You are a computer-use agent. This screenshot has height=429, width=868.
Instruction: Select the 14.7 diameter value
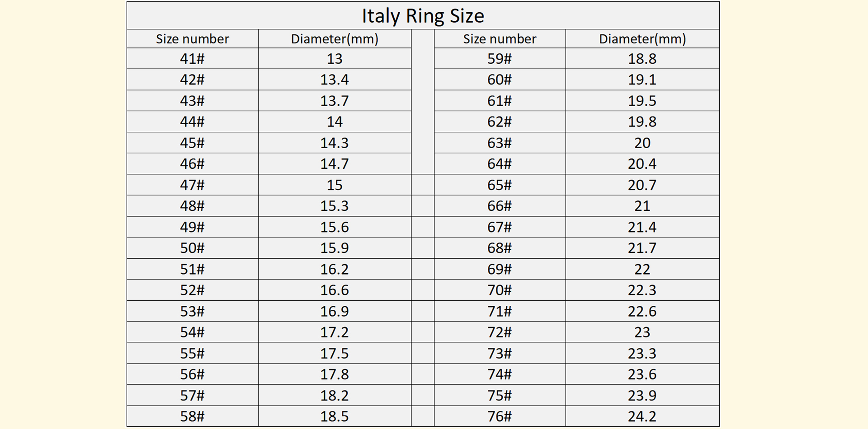[335, 164]
